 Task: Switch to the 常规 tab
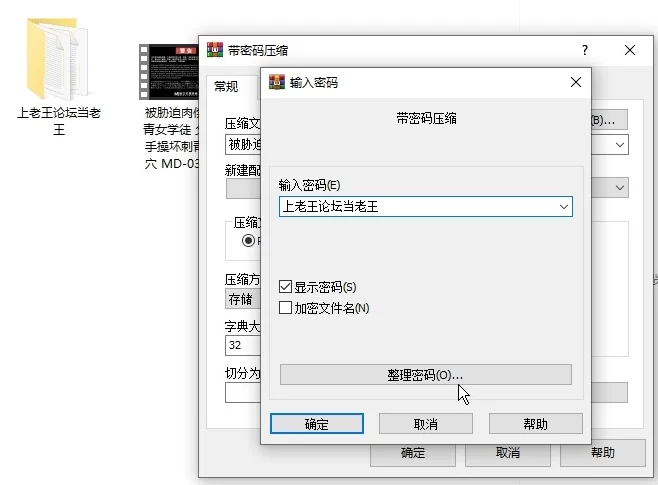pyautogui.click(x=226, y=87)
